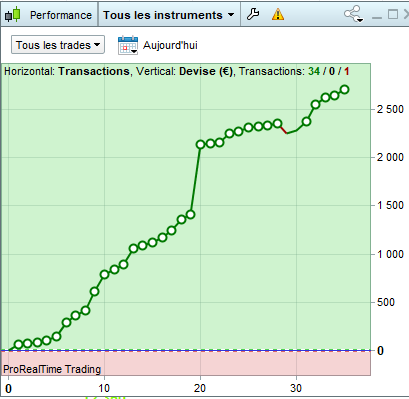Click the red losing trade segment

coord(283,129)
